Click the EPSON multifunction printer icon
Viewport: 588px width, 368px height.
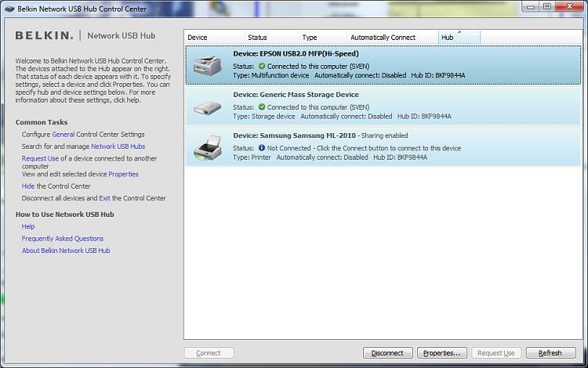[208, 66]
